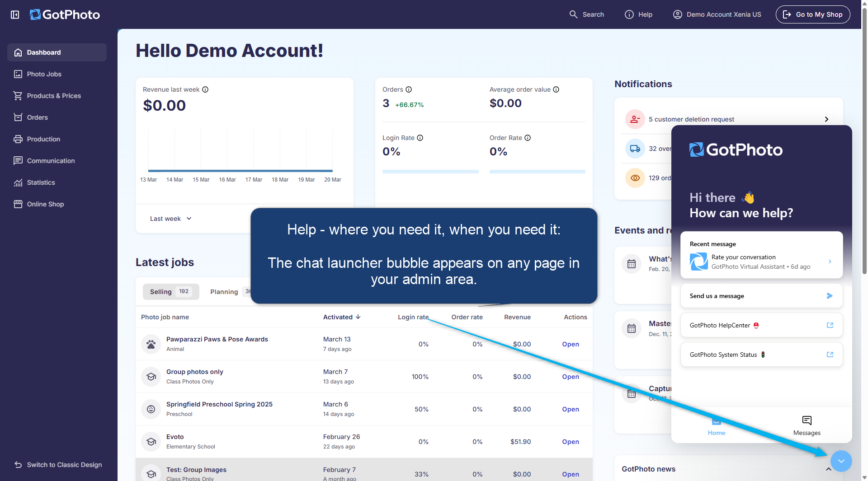Viewport: 868px width, 481px height.
Task: Click info icon beside Order Rate
Action: (528, 138)
